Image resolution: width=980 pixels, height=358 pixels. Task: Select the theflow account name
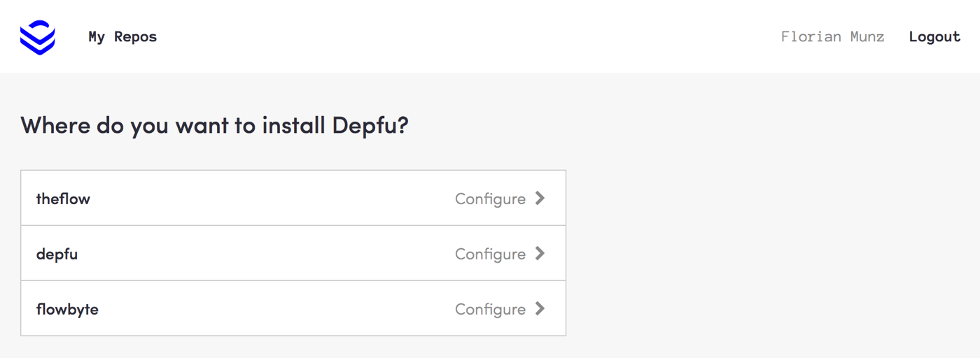(63, 199)
